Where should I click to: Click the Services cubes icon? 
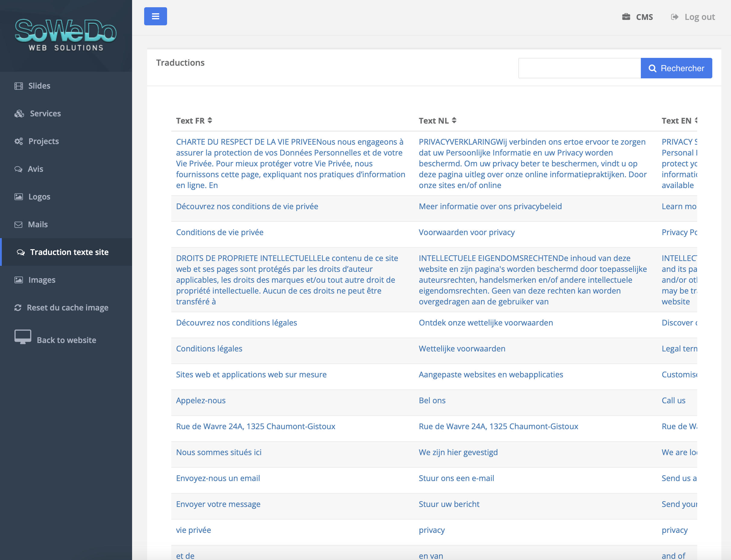[x=19, y=114]
